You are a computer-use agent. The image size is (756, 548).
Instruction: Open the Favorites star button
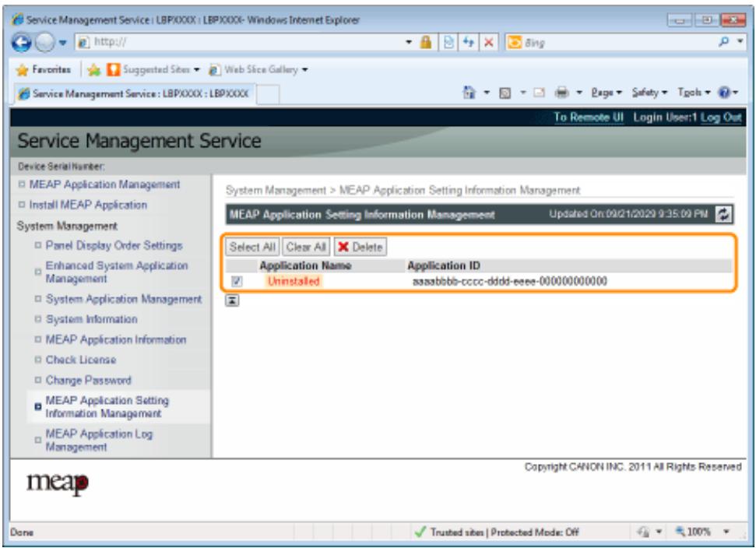click(43, 70)
